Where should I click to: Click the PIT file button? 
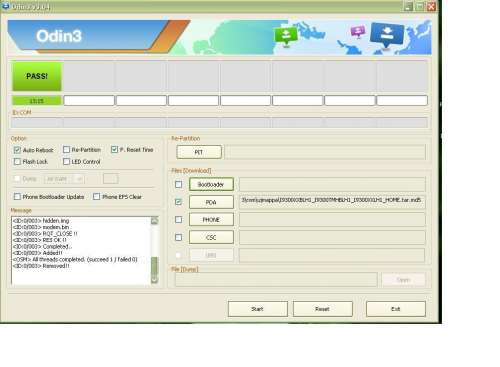coord(199,152)
